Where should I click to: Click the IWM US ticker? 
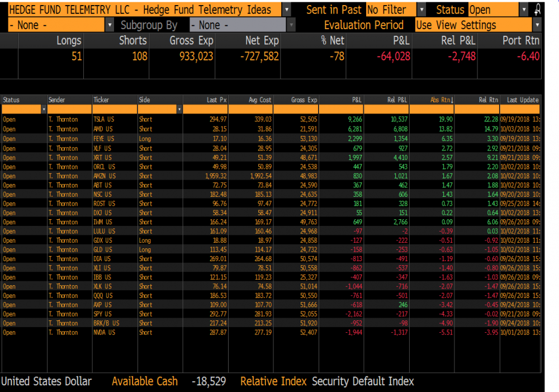point(103,222)
